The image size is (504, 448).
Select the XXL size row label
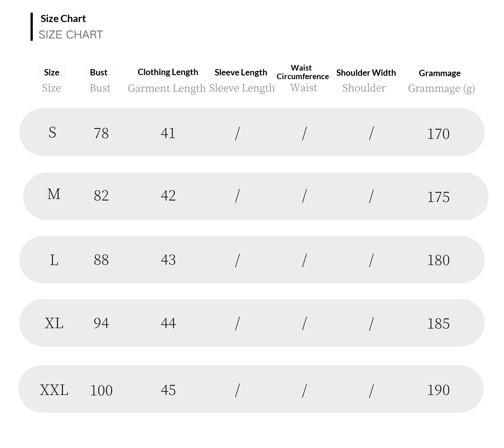(54, 390)
